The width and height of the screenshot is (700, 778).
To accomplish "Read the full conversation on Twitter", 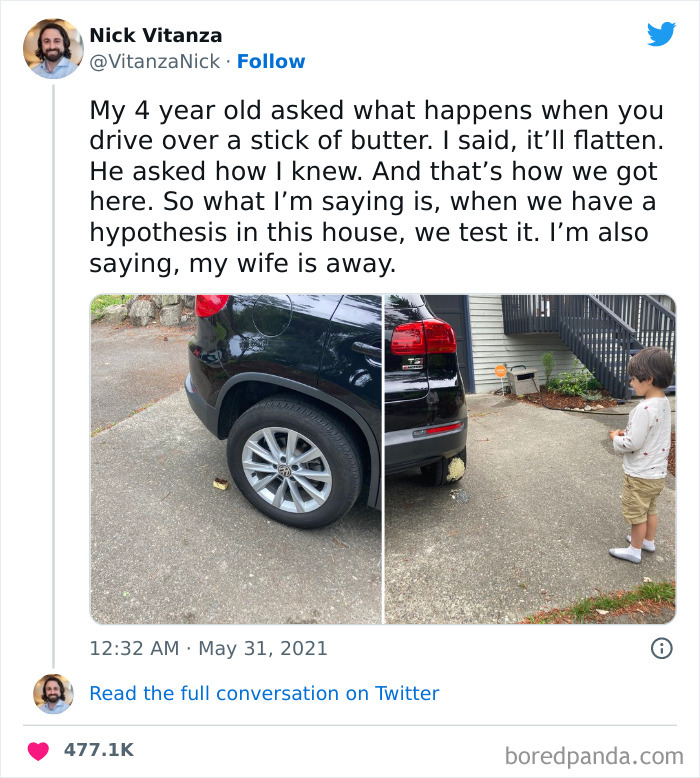I will tap(264, 693).
